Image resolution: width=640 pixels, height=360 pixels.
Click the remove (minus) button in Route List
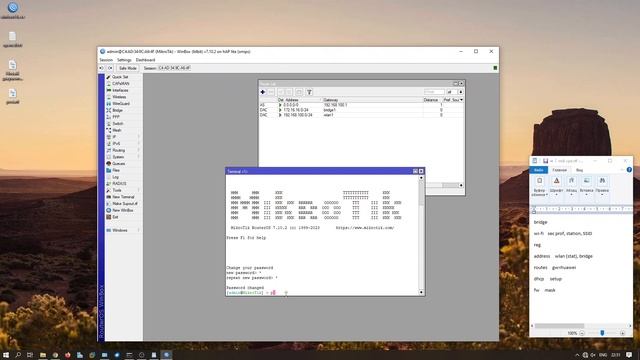coord(271,92)
